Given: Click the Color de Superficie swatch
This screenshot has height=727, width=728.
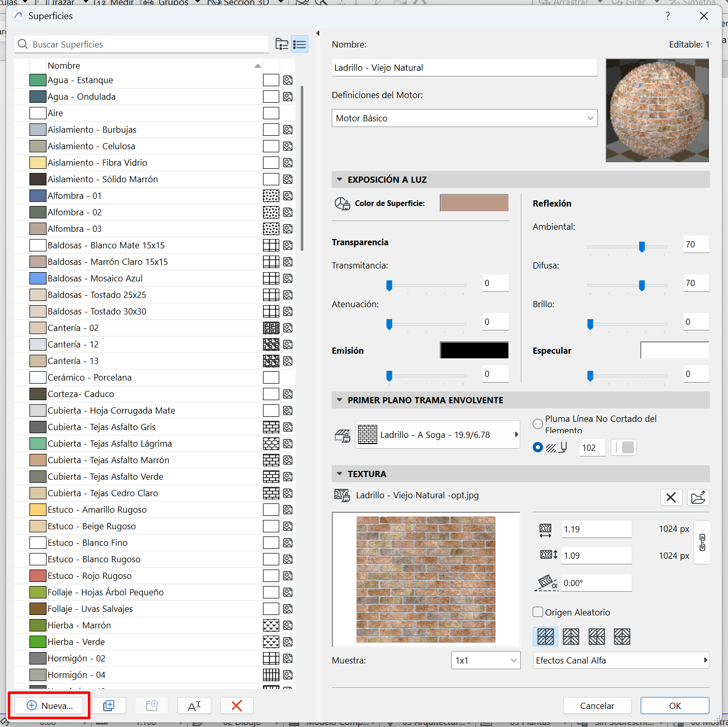Looking at the screenshot, I should pyautogui.click(x=473, y=202).
